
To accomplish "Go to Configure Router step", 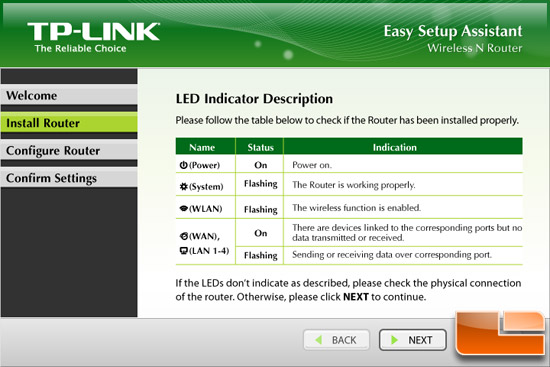I will tap(69, 151).
